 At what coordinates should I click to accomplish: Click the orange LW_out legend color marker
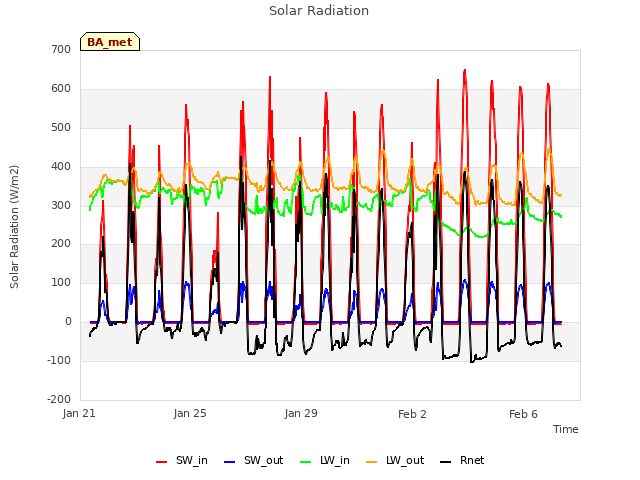(x=372, y=462)
